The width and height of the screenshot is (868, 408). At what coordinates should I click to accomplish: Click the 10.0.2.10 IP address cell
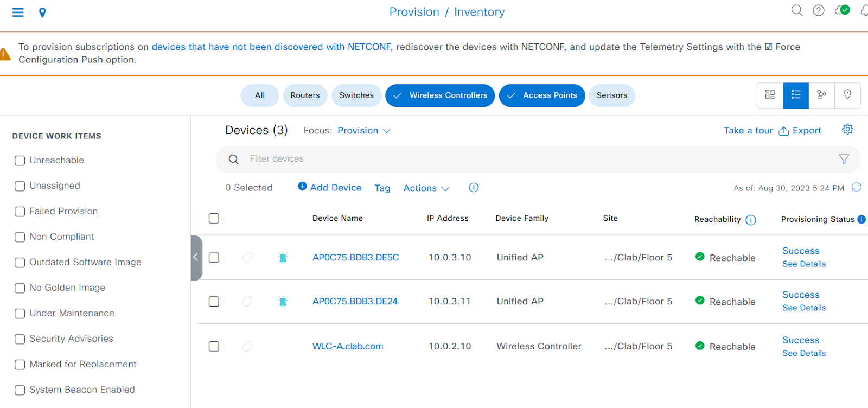coord(450,346)
